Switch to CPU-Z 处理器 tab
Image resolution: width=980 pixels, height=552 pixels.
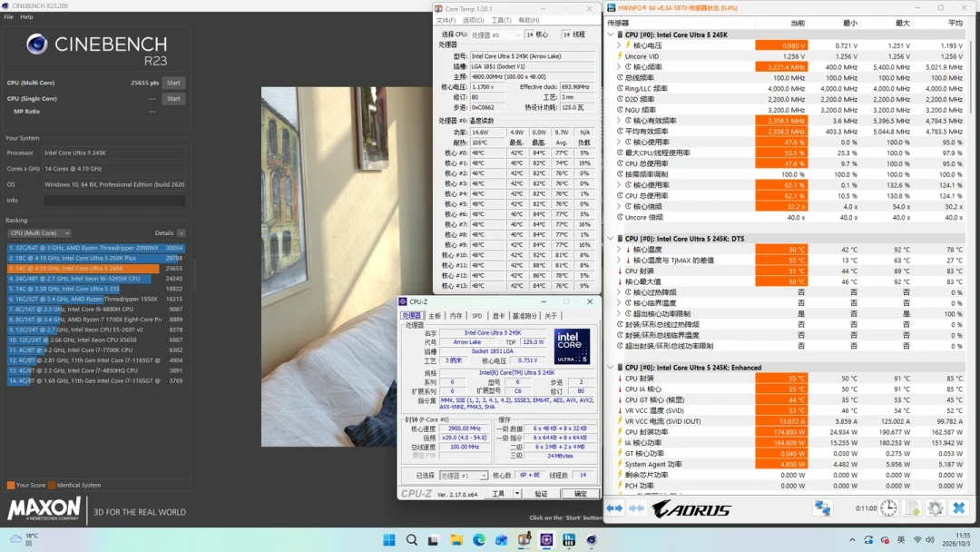(x=412, y=316)
